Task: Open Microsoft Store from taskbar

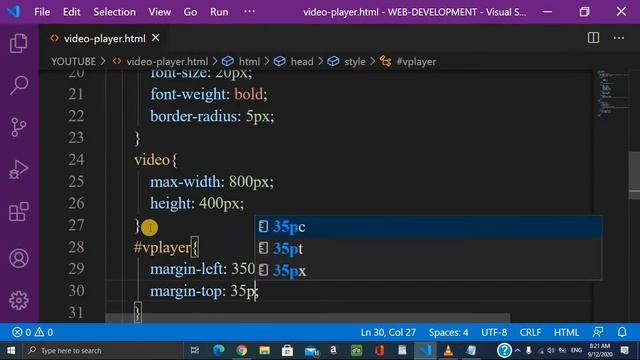Action: (x=287, y=351)
